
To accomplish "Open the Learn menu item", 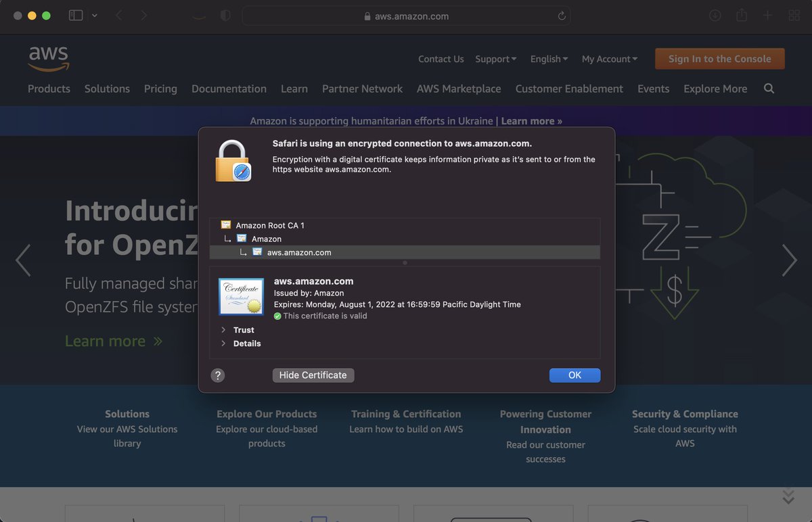I will click(294, 89).
